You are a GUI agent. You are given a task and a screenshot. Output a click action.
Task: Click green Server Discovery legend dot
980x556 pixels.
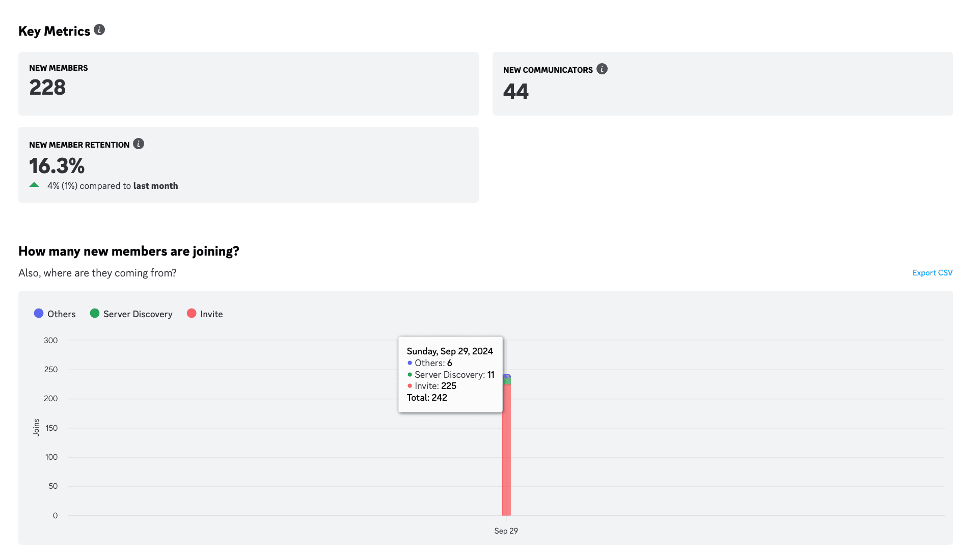click(x=95, y=314)
